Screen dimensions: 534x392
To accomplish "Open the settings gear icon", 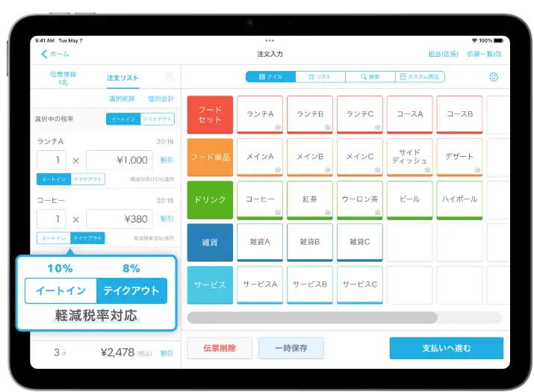I will click(494, 77).
